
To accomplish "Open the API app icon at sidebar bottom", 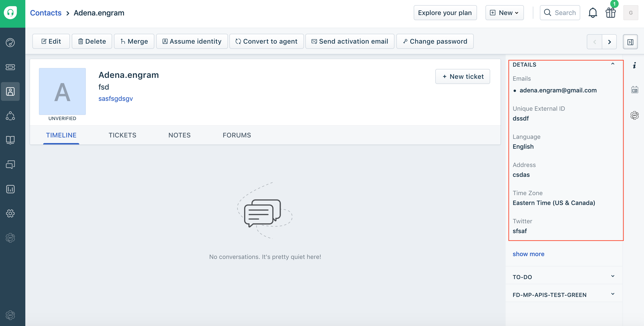I will (10, 315).
